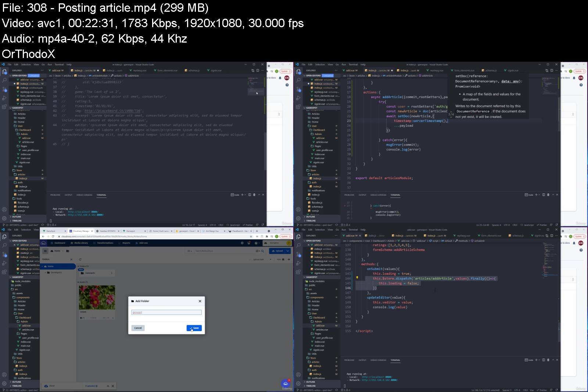588x392 pixels.
Task: Open Source Control in top-left VS Code frame
Action: (x=4, y=89)
